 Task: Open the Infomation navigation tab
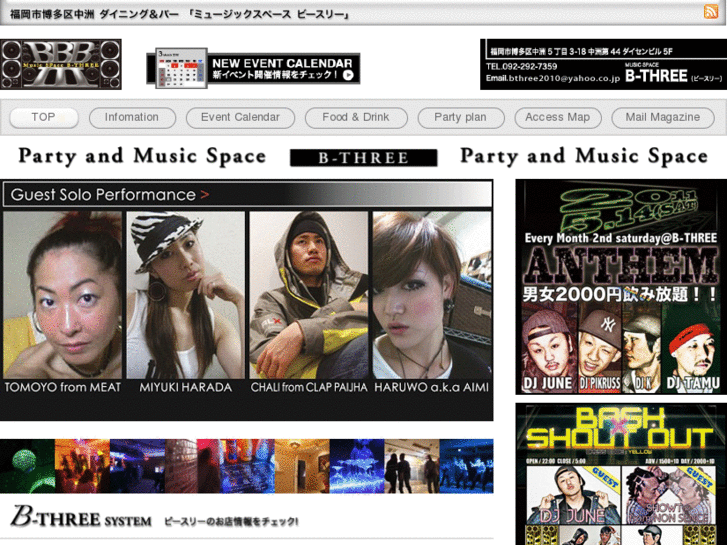[132, 117]
